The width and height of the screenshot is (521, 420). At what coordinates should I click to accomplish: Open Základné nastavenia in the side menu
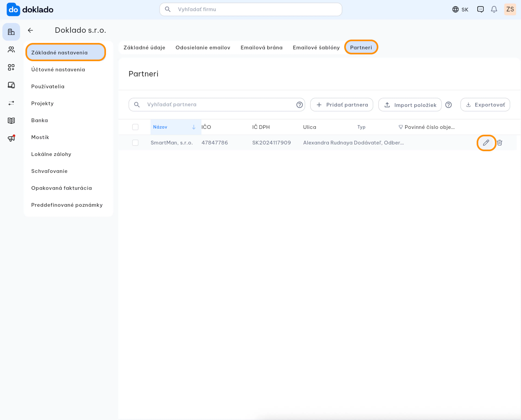point(66,52)
